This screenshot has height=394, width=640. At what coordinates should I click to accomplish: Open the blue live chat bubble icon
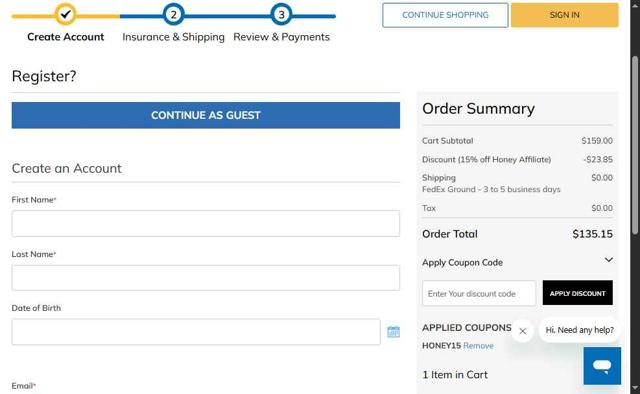pos(602,366)
